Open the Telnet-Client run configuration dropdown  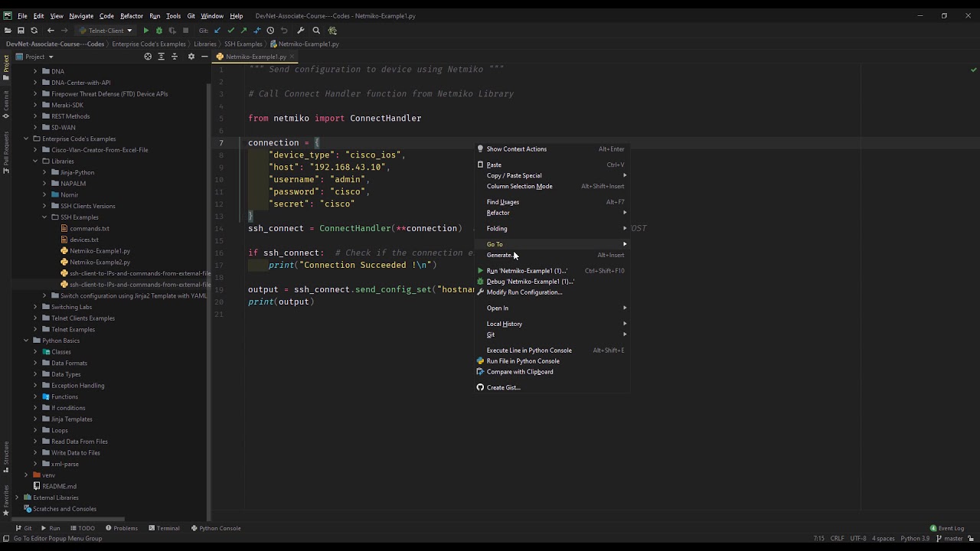(x=106, y=31)
